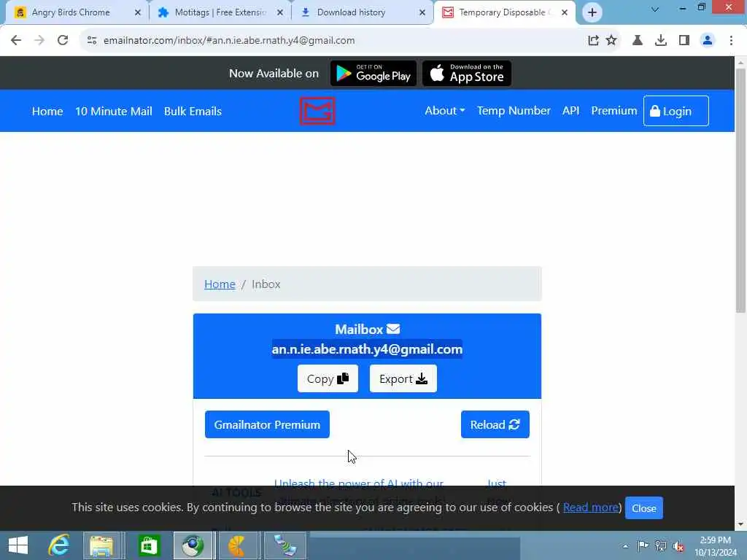747x560 pixels.
Task: Open Action Center flag icon
Action: coord(643,545)
